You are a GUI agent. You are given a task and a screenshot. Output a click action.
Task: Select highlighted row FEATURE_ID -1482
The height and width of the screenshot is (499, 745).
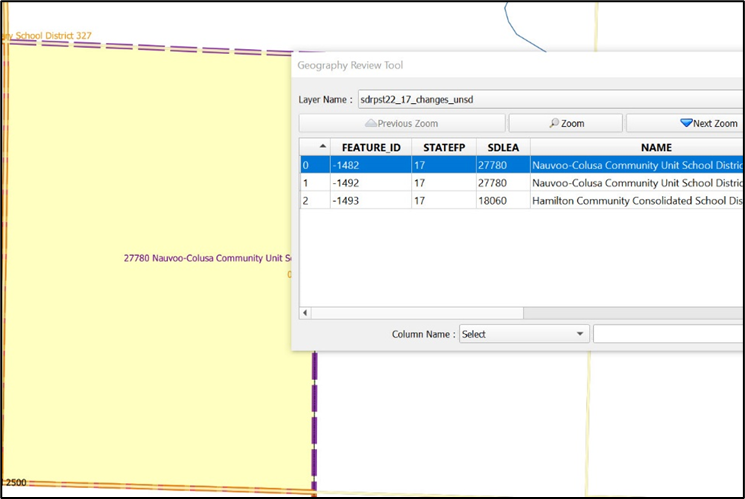[370, 165]
